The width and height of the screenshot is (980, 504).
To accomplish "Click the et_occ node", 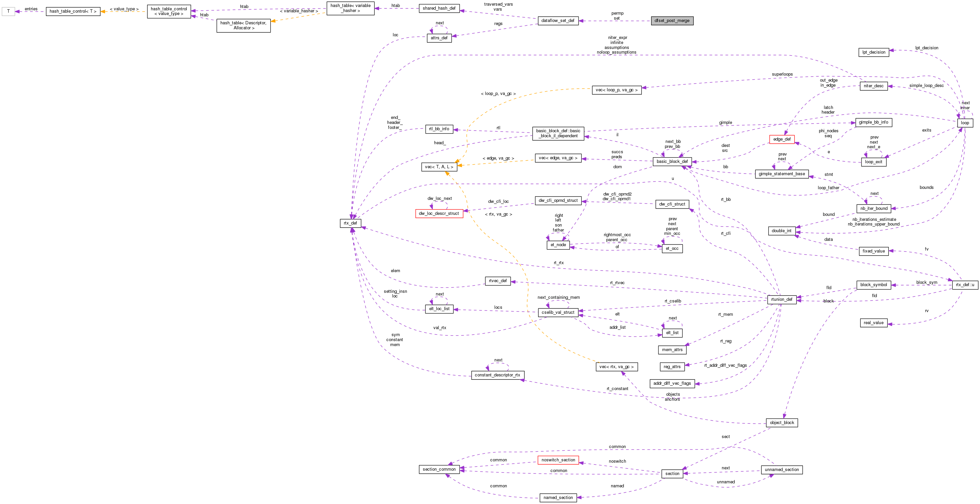I will tap(672, 249).
